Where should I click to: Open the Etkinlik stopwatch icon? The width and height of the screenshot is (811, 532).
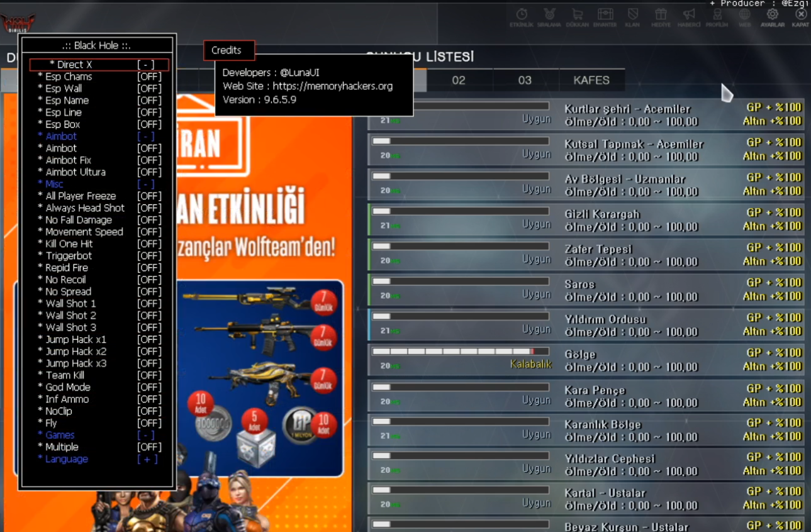pyautogui.click(x=522, y=16)
